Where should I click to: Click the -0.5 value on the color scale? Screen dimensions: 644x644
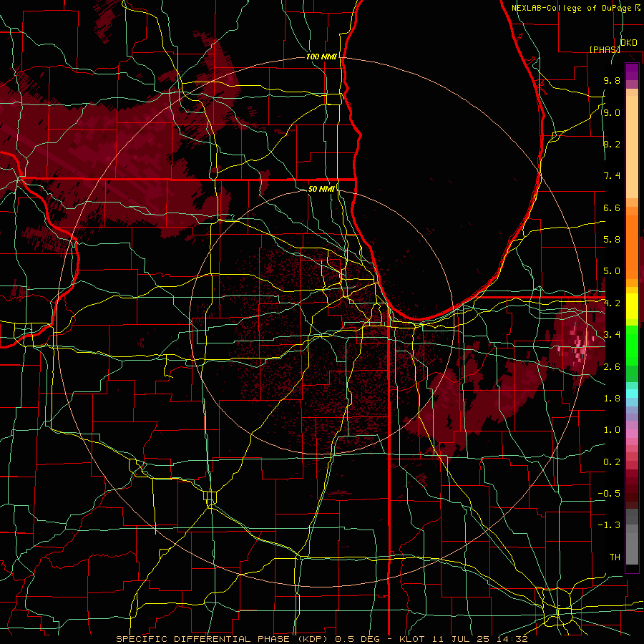(609, 494)
